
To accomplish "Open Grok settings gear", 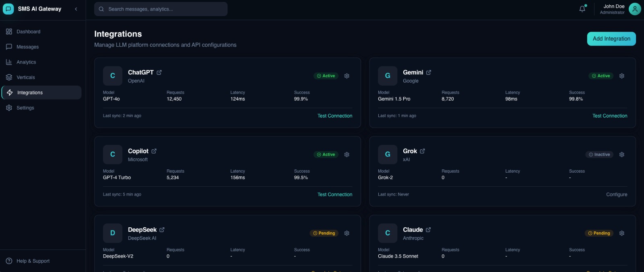I will click(x=622, y=155).
